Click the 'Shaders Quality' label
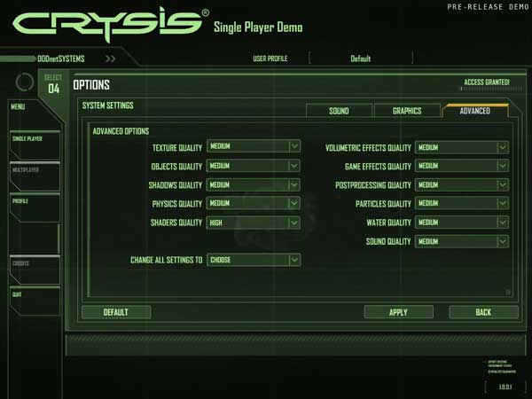This screenshot has width=532, height=399. 176,223
